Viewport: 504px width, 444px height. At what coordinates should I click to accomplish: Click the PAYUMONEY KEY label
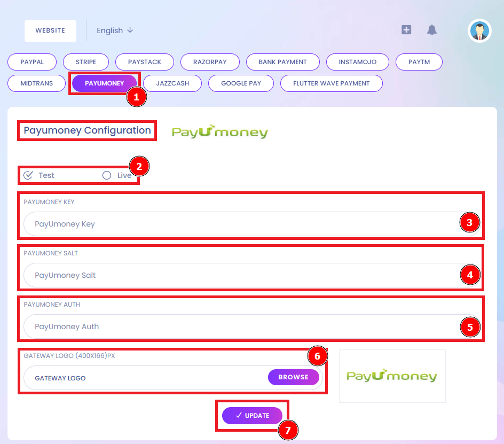coord(49,202)
